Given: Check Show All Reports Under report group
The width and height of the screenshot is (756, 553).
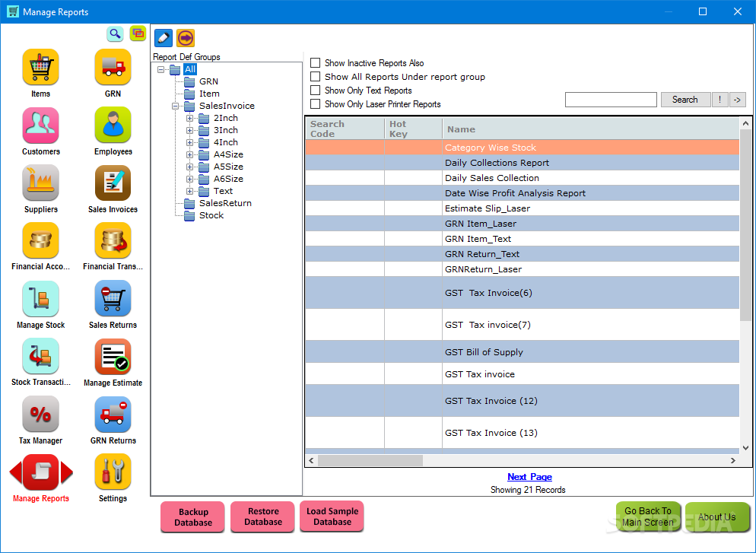Looking at the screenshot, I should (316, 76).
